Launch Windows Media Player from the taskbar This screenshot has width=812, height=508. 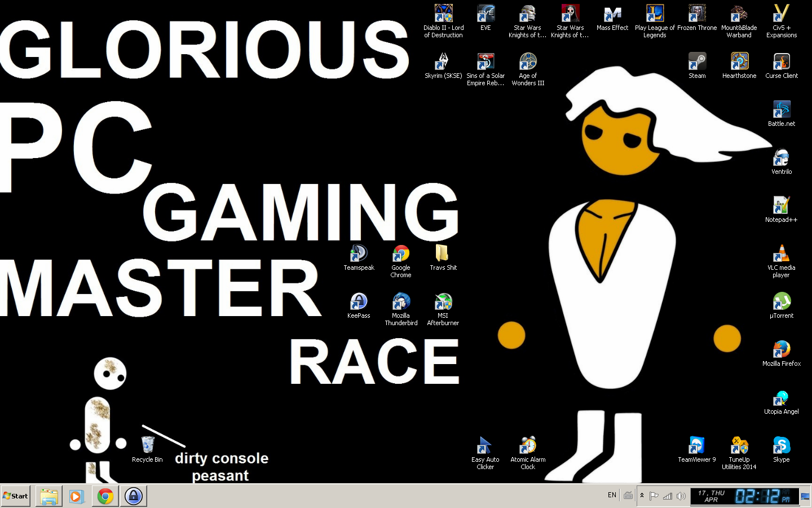pos(77,496)
